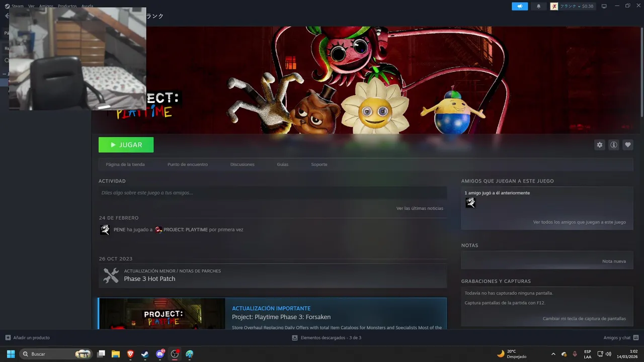Click microphone tray icon
The image size is (644, 362).
[575, 354]
